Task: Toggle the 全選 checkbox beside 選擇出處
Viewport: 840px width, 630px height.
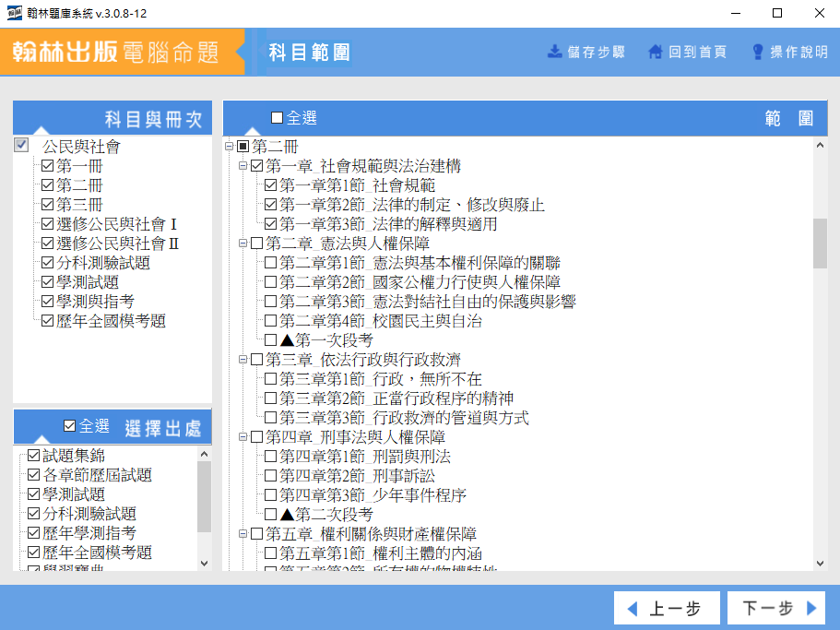Action: 70,426
